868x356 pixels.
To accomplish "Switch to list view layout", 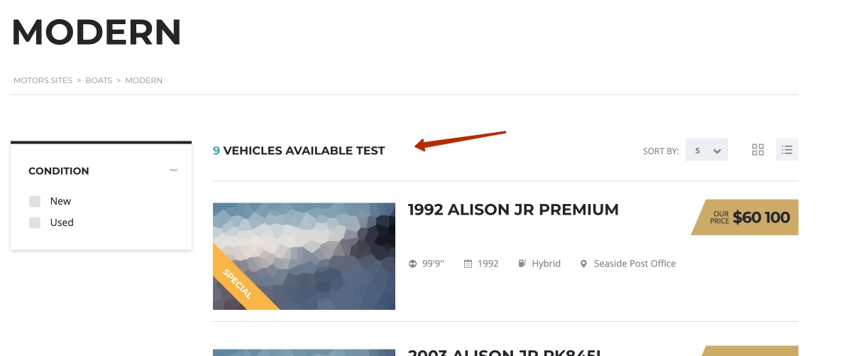I will [x=786, y=150].
